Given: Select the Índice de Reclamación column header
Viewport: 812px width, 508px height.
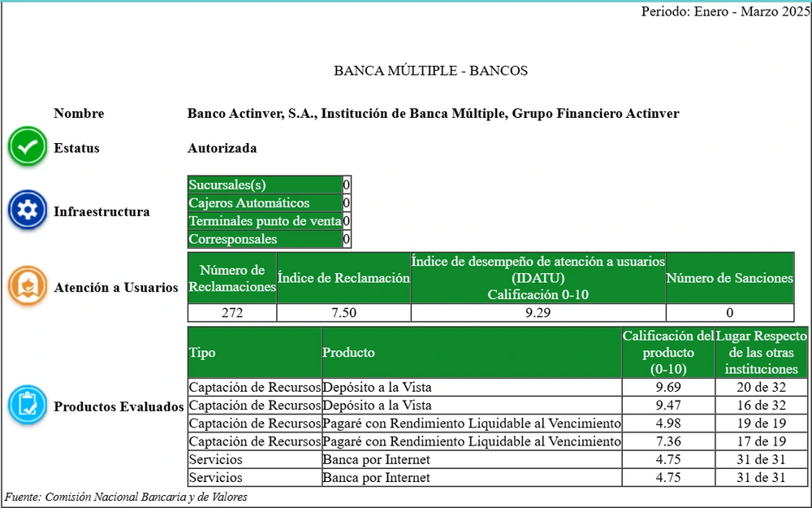Looking at the screenshot, I should tap(343, 278).
